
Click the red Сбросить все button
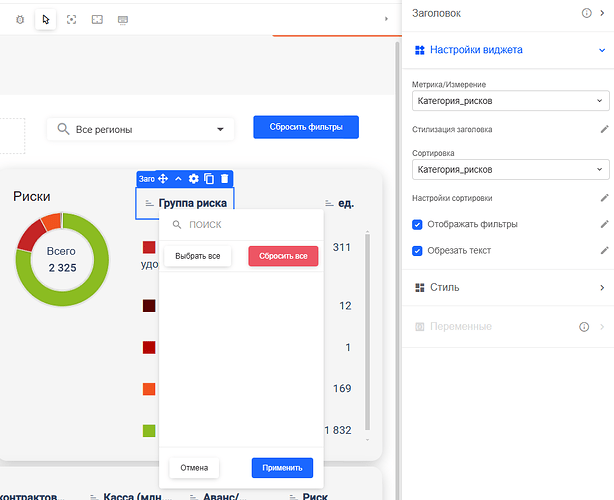point(283,256)
